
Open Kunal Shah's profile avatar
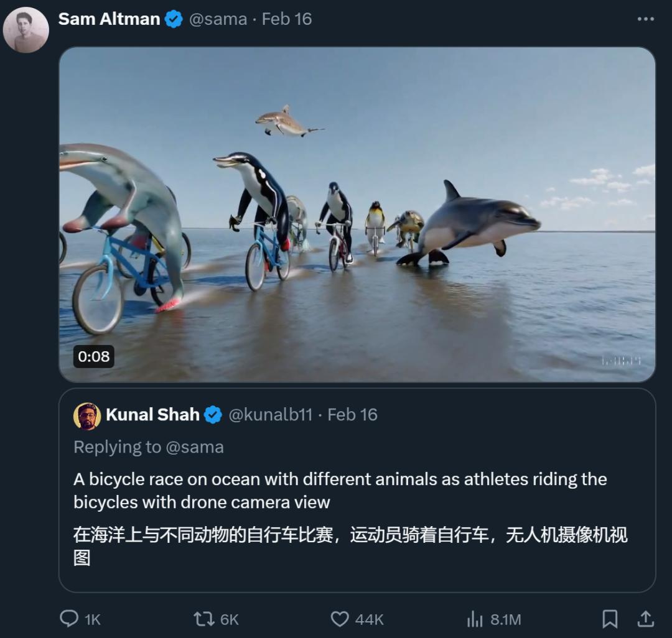(87, 416)
